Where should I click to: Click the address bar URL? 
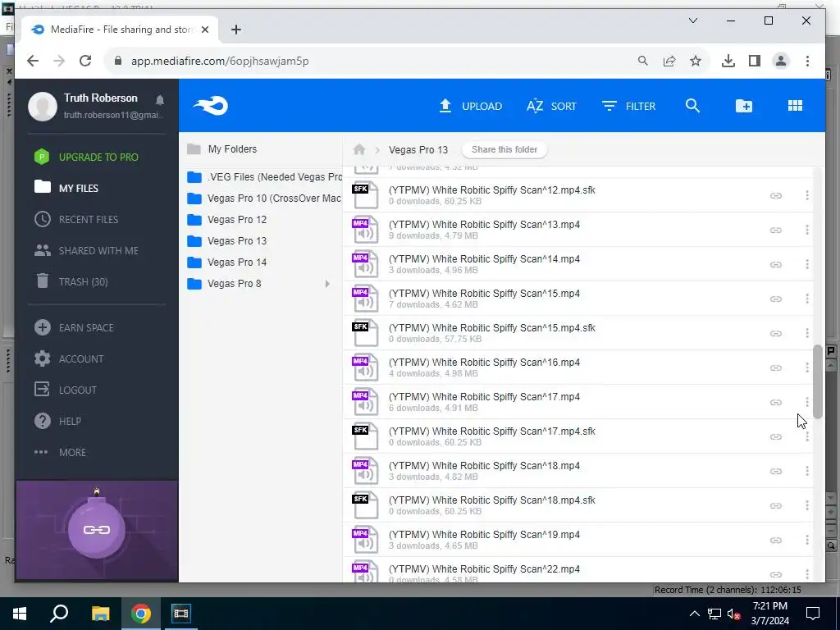[x=220, y=61]
